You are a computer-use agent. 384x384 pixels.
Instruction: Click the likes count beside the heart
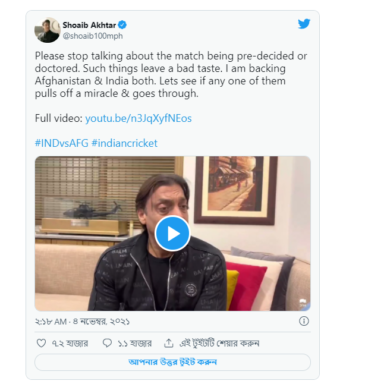pos(70,343)
